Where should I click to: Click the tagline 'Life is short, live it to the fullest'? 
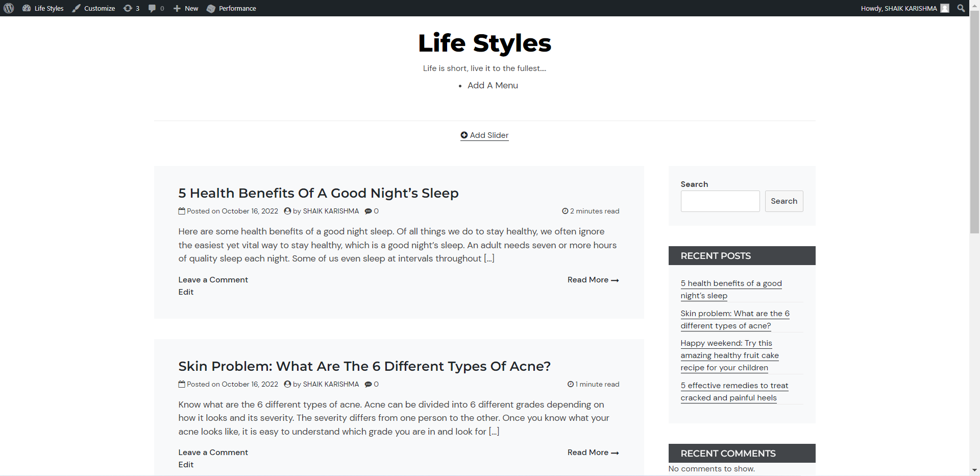(484, 68)
